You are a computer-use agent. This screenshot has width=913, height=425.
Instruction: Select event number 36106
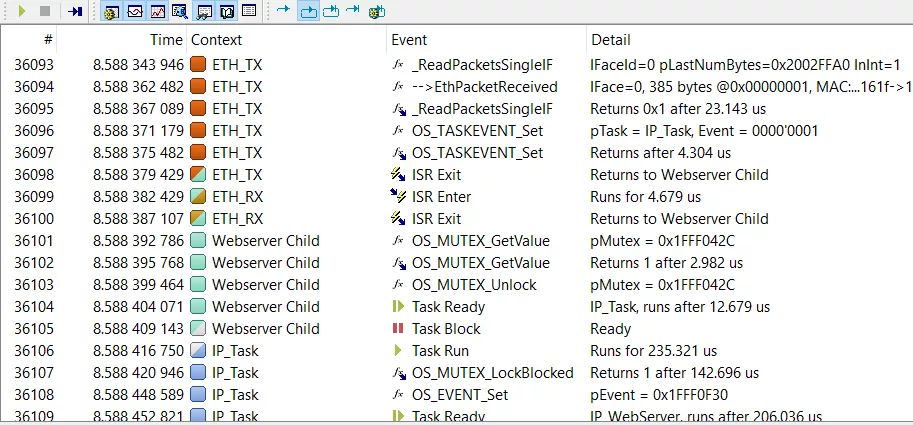(34, 350)
